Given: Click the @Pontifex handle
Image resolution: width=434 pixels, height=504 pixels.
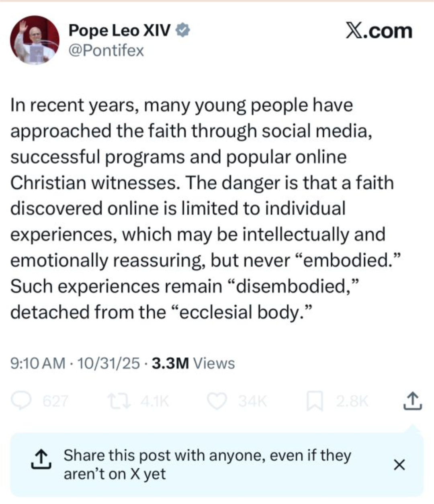Looking at the screenshot, I should (x=106, y=51).
